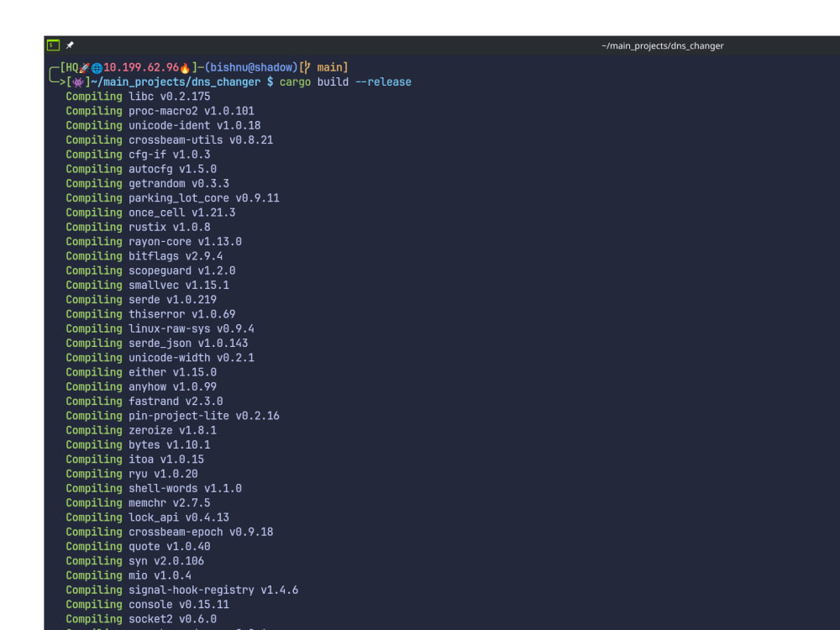840x630 pixels.
Task: Click the line 'Compiling pin-project-lite v0.2.16'
Action: click(x=172, y=415)
